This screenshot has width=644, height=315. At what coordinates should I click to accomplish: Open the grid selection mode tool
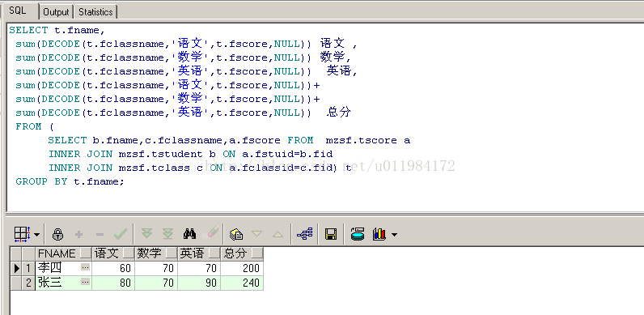tap(22, 234)
